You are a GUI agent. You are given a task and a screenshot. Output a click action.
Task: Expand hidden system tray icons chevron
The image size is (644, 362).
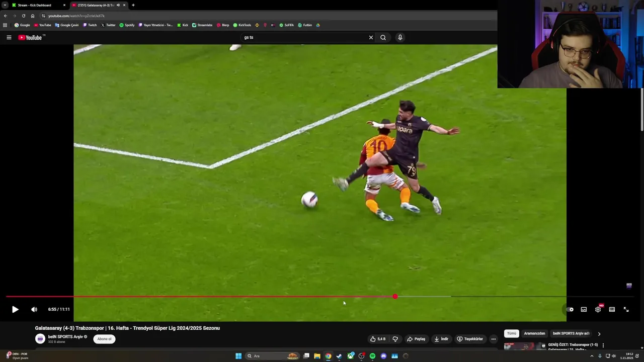tap(592, 356)
